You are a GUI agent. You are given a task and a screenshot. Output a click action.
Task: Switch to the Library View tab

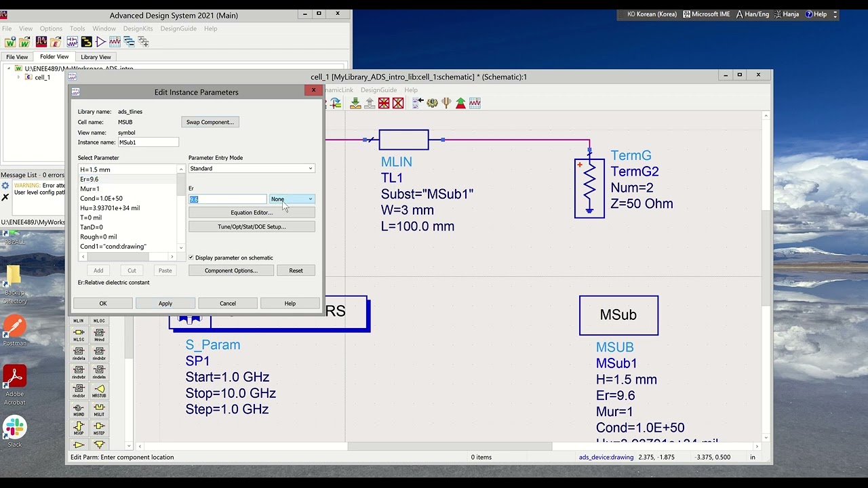pos(96,57)
